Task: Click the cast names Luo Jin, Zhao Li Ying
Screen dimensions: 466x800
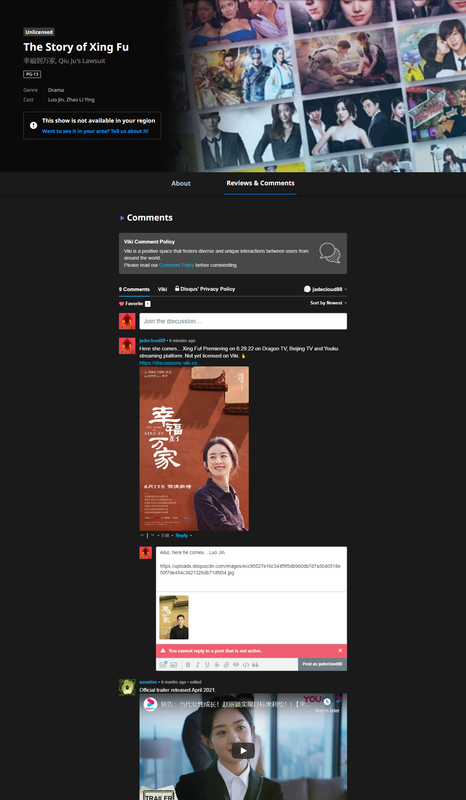Action: coord(71,100)
